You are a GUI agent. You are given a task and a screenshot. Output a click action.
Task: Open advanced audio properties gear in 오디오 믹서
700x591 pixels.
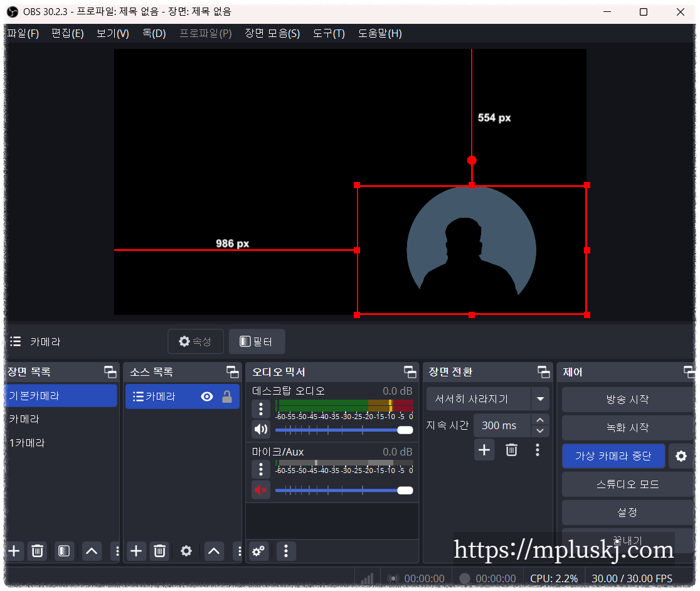pyautogui.click(x=258, y=551)
